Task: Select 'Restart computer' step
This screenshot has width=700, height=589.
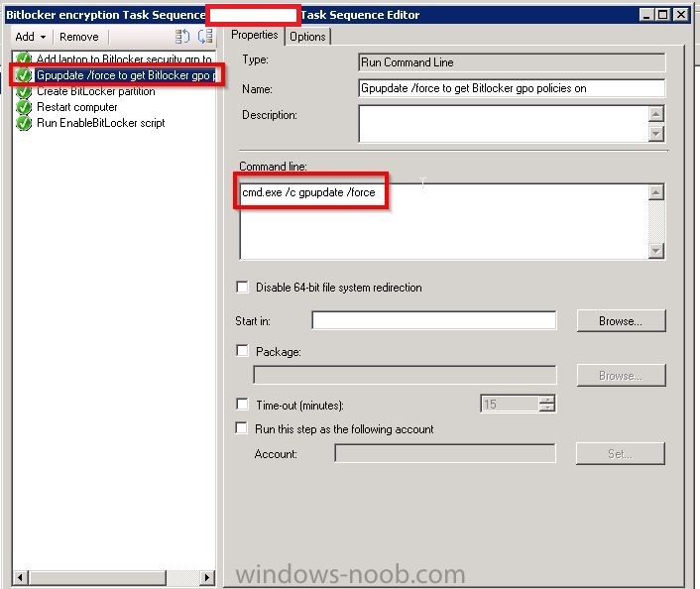Action: [76, 107]
